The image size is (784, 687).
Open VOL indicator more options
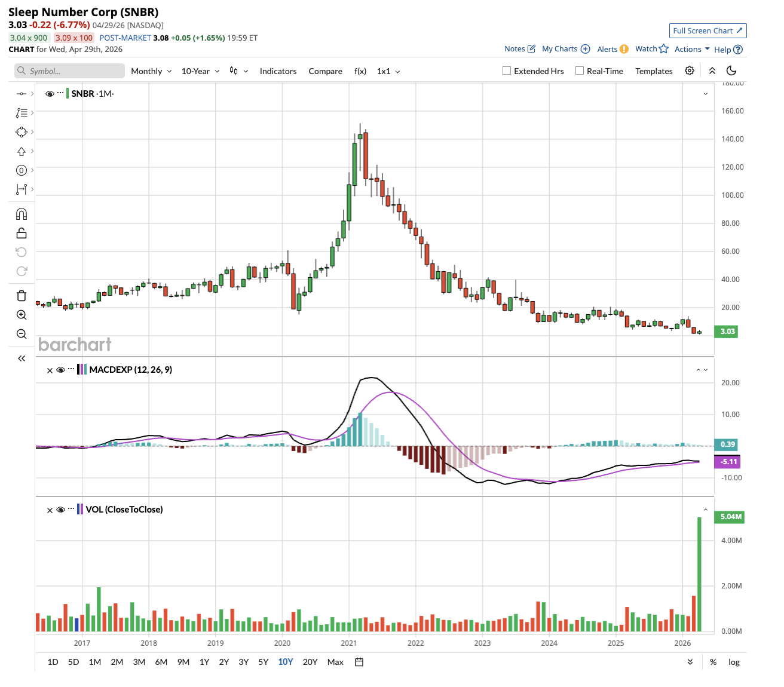71,509
